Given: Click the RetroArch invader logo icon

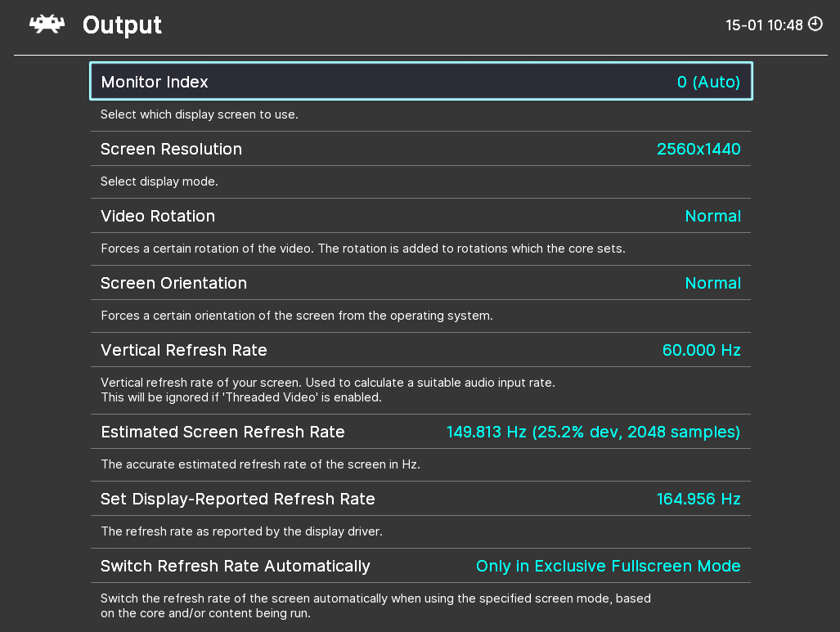Looking at the screenshot, I should (x=47, y=24).
